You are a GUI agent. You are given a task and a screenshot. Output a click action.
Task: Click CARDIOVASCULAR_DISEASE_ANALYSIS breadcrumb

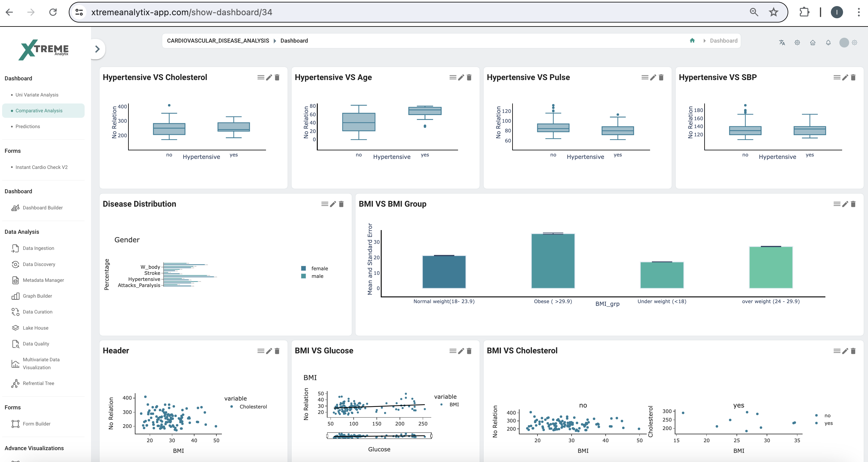tap(218, 40)
